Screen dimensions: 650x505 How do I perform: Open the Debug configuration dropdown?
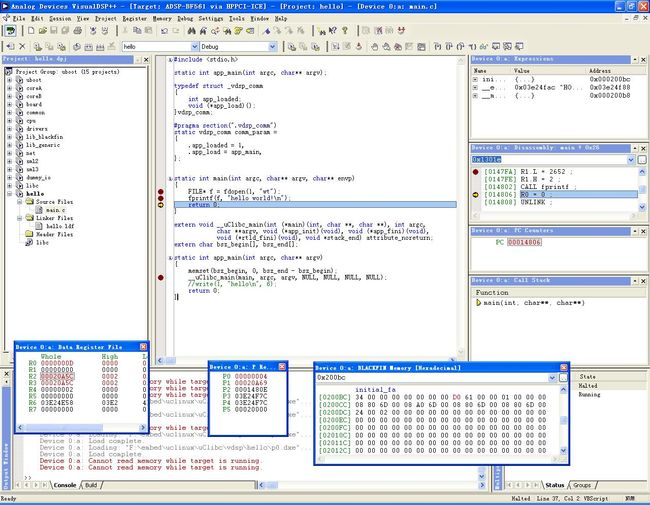tap(272, 46)
